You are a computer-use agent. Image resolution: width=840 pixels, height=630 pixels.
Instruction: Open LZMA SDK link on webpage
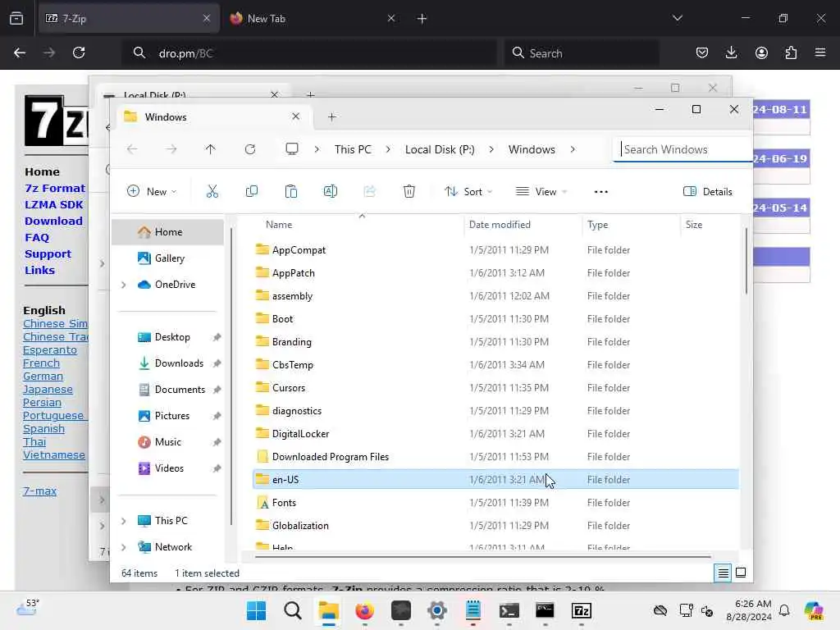pos(53,204)
